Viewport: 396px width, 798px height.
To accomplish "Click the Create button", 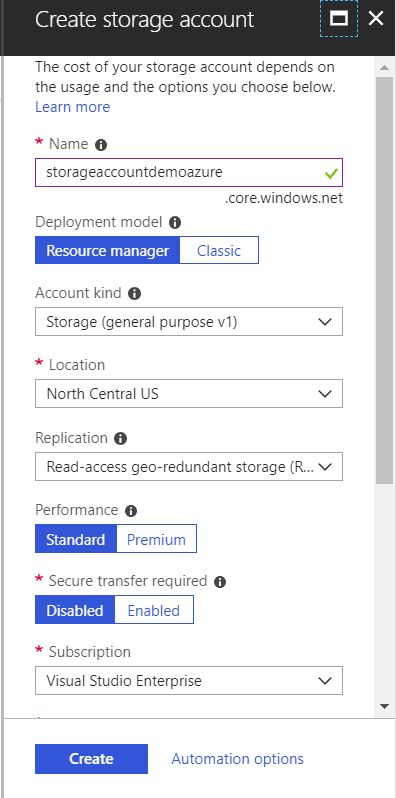I will tap(91, 759).
